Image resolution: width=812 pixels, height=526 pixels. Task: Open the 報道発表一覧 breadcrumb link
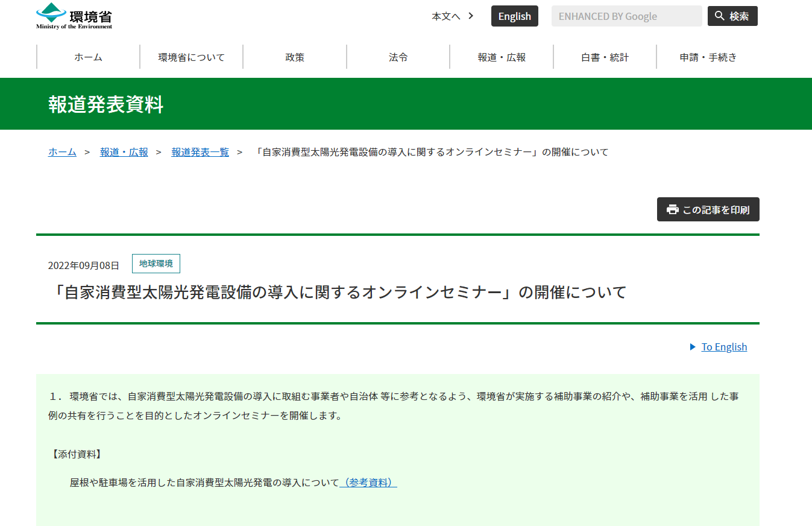200,152
